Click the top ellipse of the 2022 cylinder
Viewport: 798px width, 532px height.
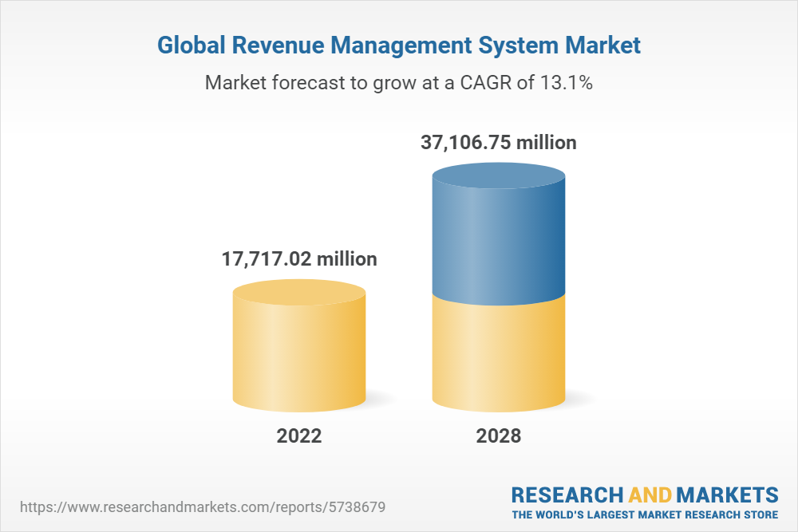299,292
